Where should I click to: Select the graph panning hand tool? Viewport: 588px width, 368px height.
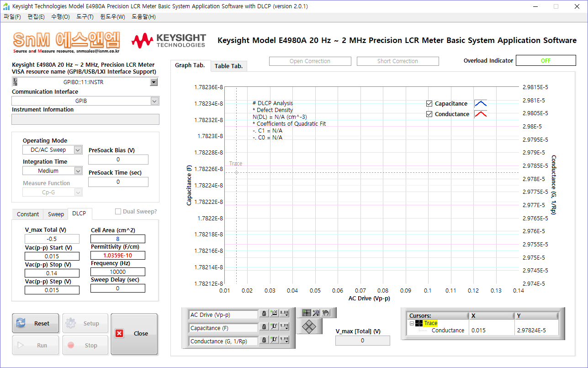coord(326,313)
